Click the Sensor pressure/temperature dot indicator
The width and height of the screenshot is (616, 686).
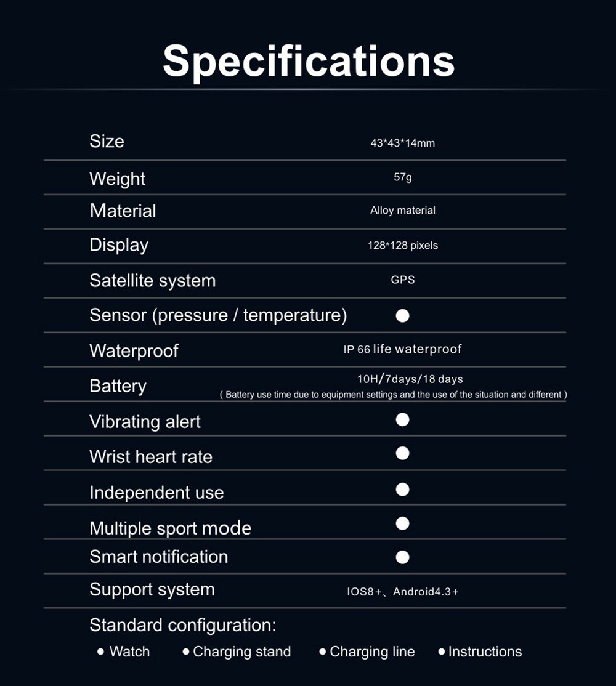tap(402, 316)
